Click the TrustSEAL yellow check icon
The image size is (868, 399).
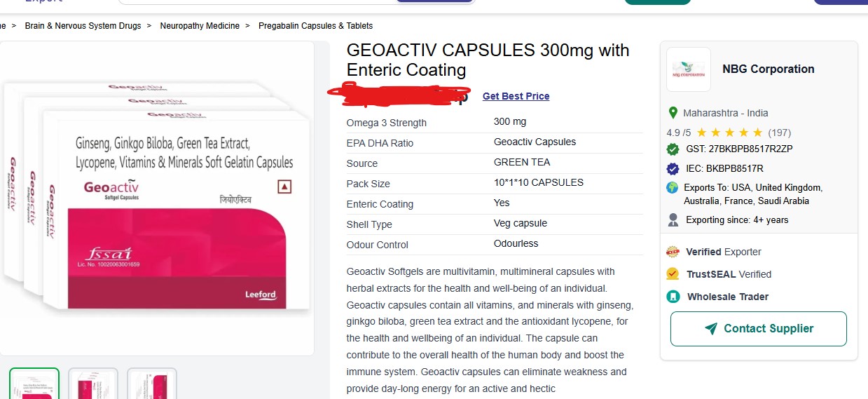pyautogui.click(x=673, y=274)
